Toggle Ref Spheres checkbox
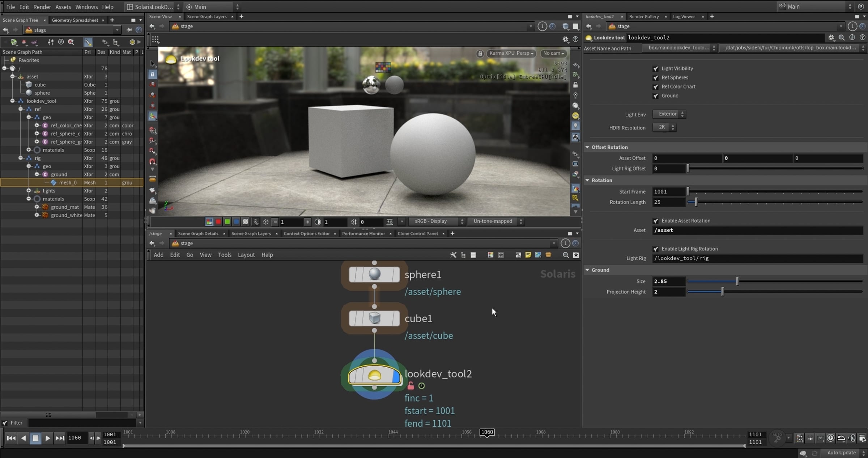The image size is (868, 458). coord(656,78)
